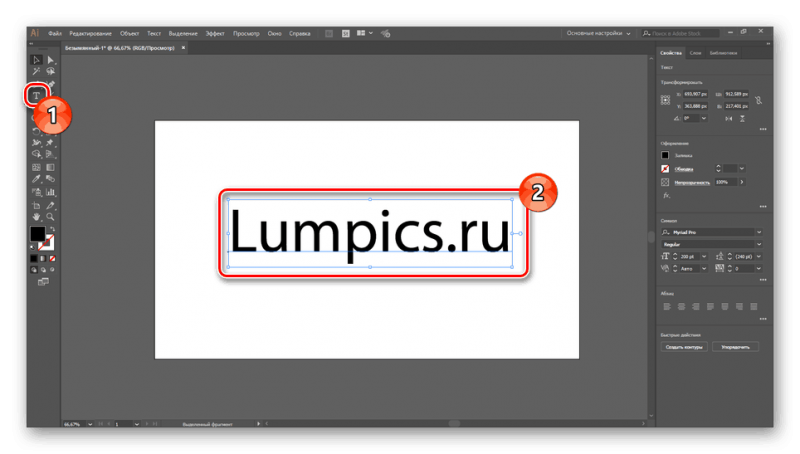Image resolution: width=800 pixels, height=454 pixels.
Task: Swap fill and stroke colors arrow
Action: 52,229
